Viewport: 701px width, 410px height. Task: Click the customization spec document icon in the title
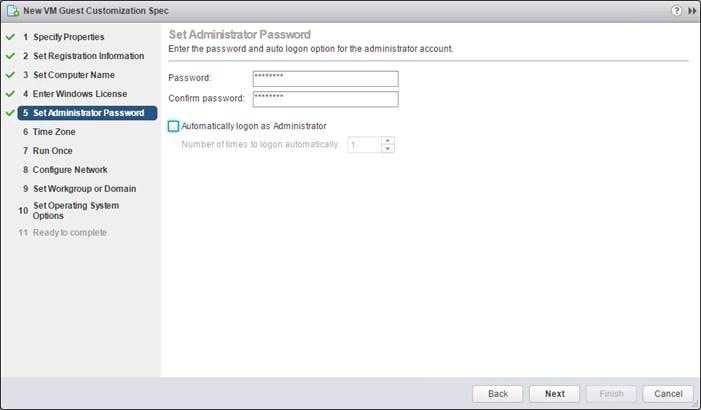(13, 11)
